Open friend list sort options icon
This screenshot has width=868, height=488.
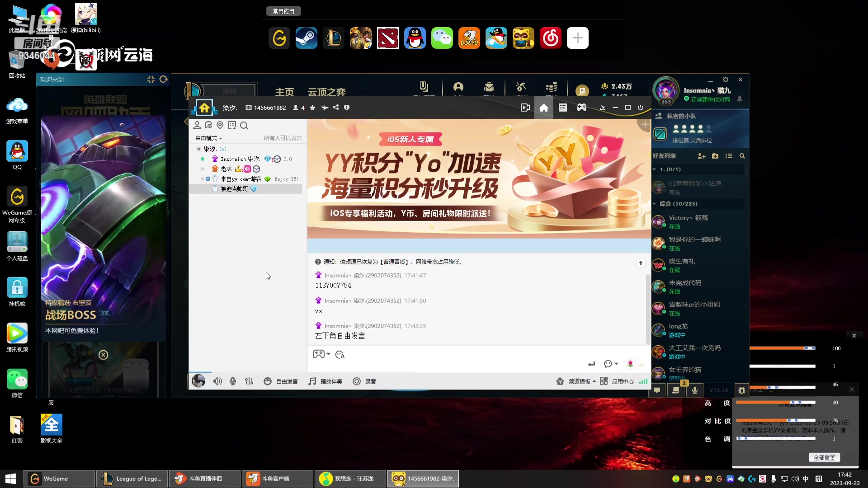coord(729,156)
